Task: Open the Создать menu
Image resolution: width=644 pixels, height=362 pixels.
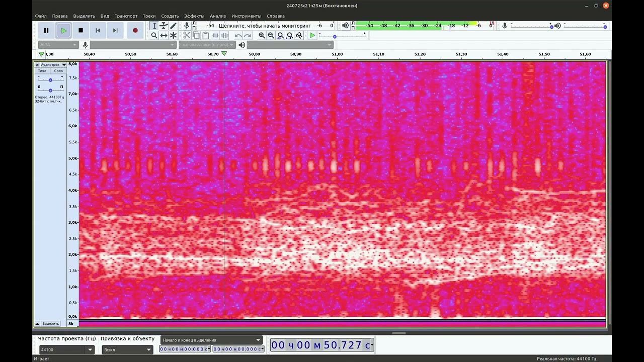Action: click(x=170, y=16)
